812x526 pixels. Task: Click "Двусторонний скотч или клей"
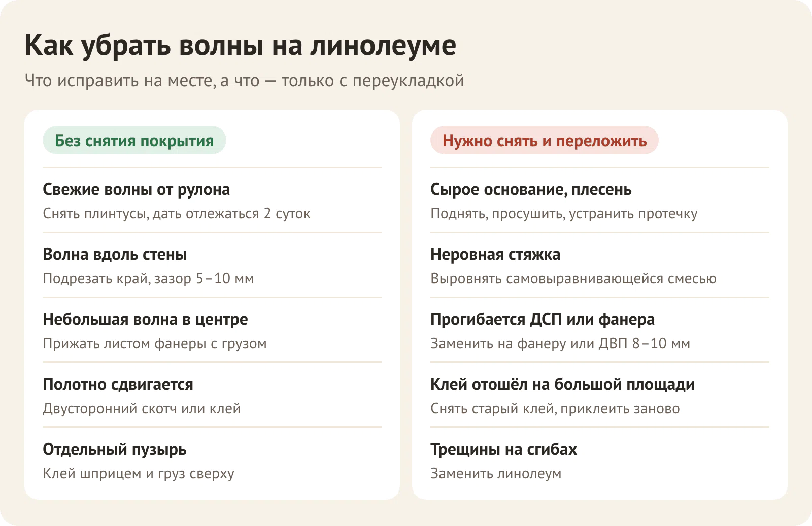coord(142,409)
